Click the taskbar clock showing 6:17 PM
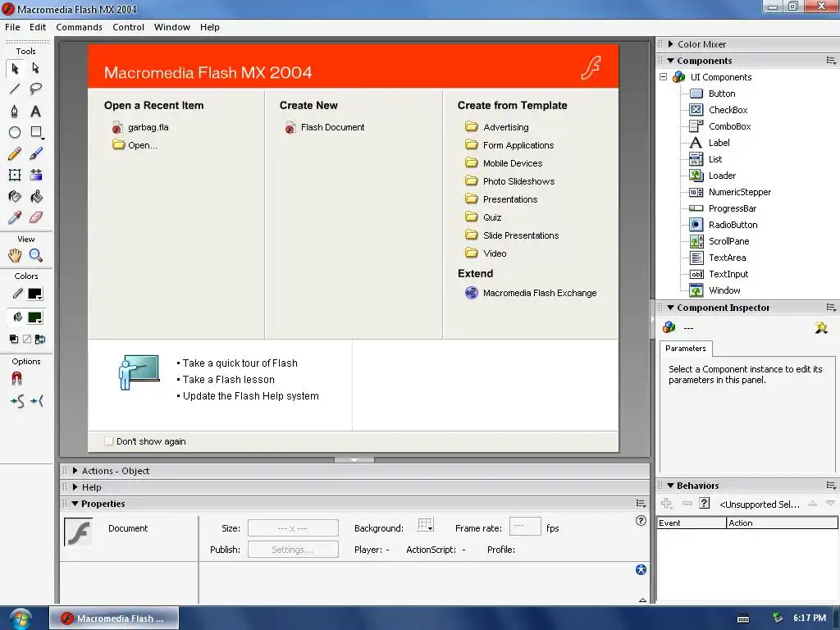 810,618
